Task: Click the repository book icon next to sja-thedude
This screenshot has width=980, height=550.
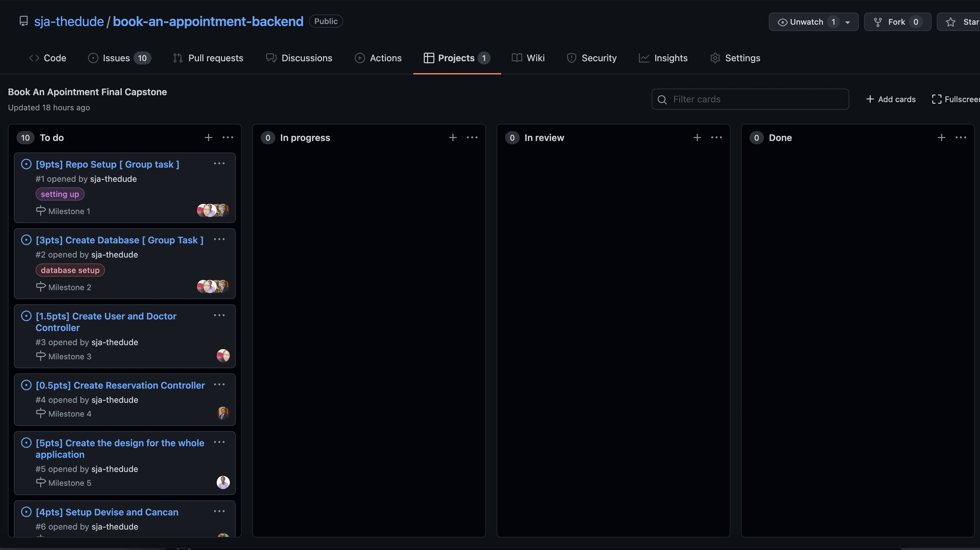Action: (x=24, y=21)
